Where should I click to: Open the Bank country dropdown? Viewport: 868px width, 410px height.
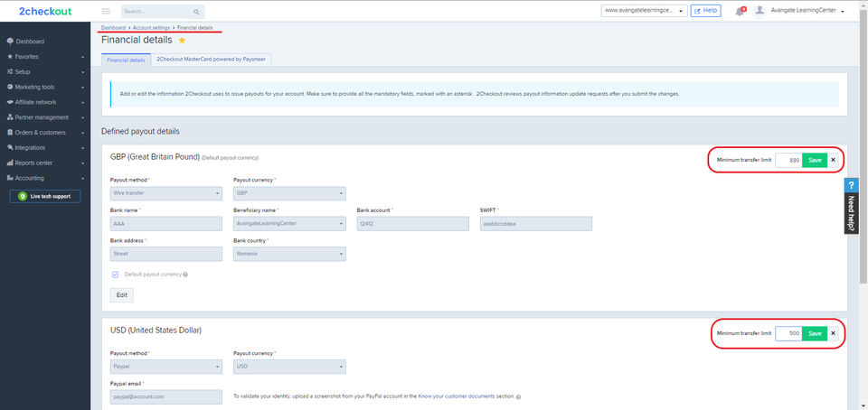pyautogui.click(x=289, y=255)
